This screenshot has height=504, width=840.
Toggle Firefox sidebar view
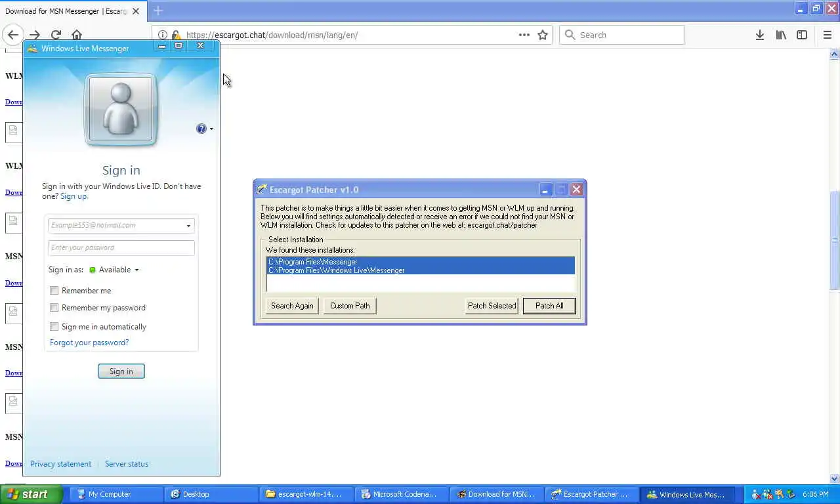(802, 35)
